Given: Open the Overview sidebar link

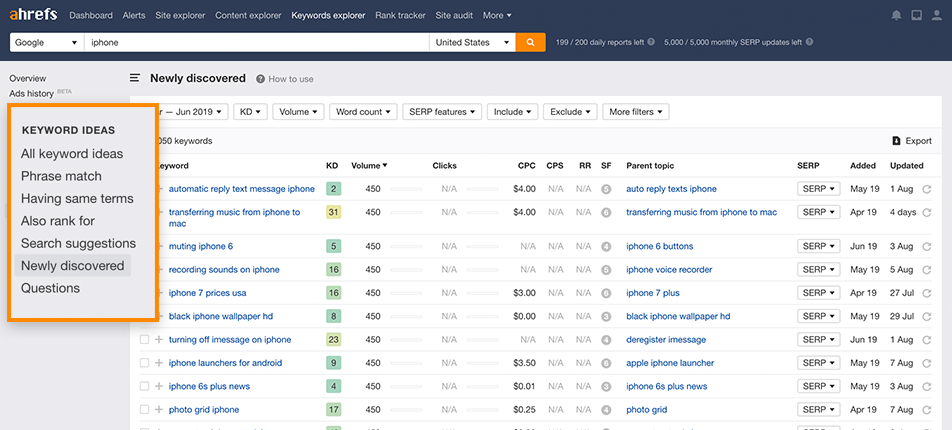Looking at the screenshot, I should 27,78.
